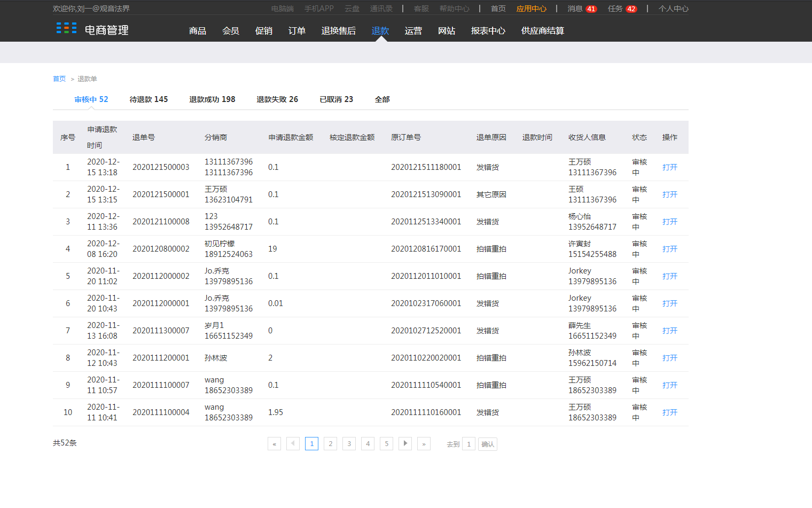This screenshot has height=508, width=812.
Task: Switch to the 退款失败 26 tab
Action: pos(277,99)
